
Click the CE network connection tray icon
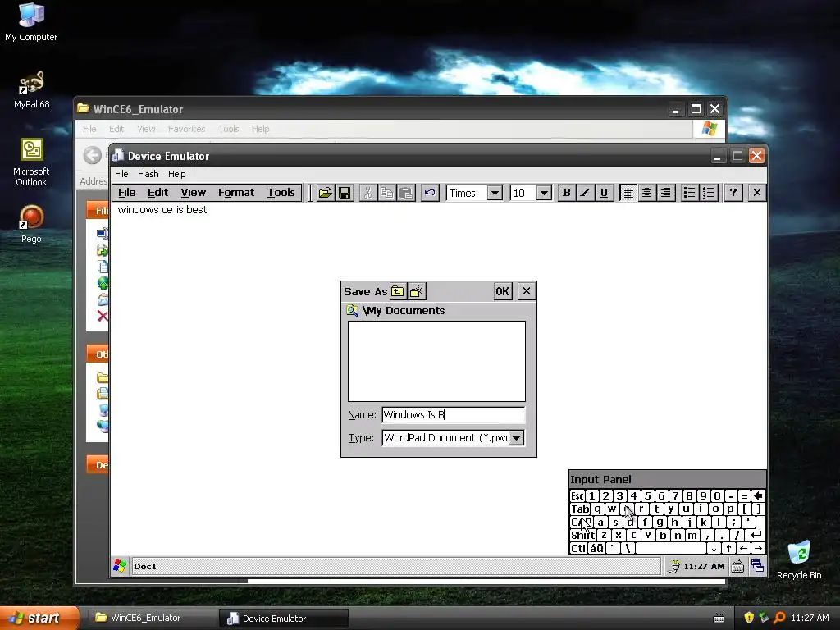[x=673, y=566]
